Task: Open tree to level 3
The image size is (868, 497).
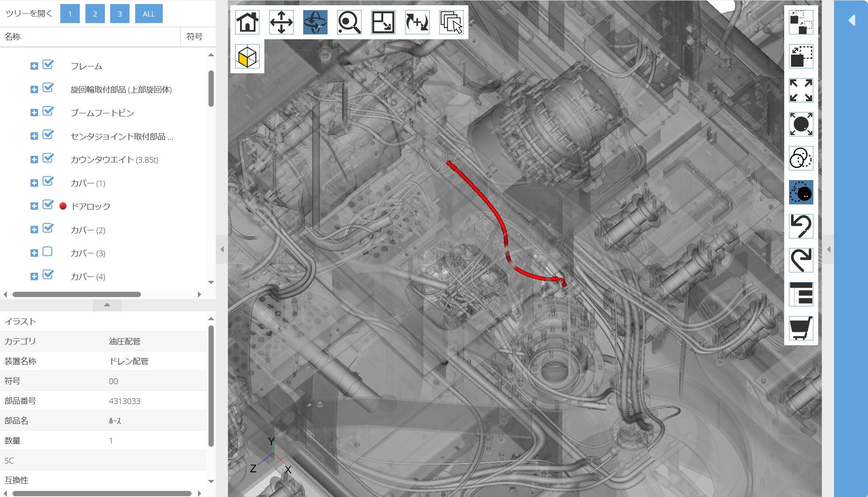Action: click(120, 14)
